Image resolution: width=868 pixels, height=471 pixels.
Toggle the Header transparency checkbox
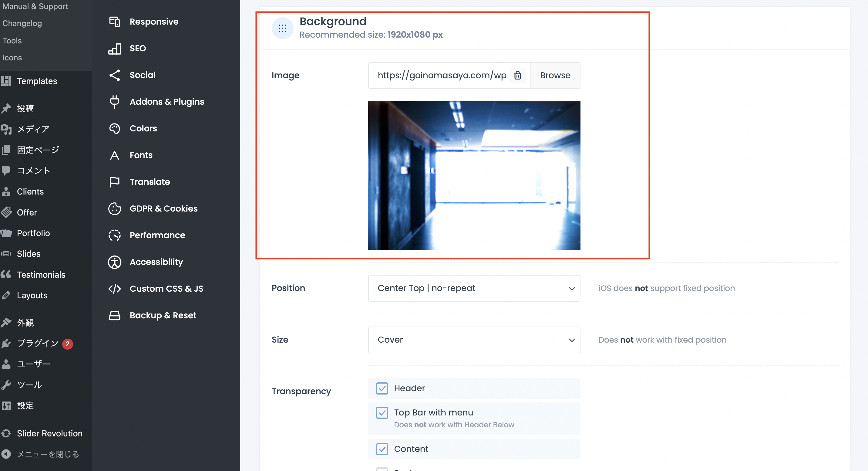point(382,388)
